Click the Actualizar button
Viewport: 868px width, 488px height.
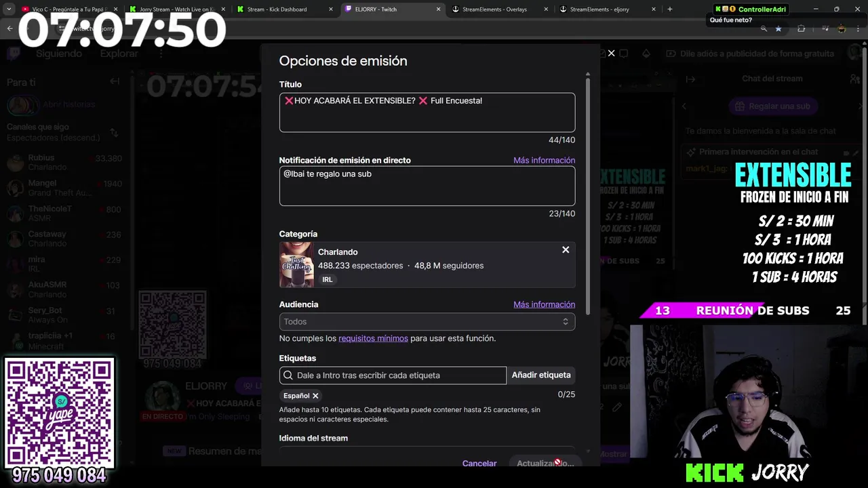545,464
